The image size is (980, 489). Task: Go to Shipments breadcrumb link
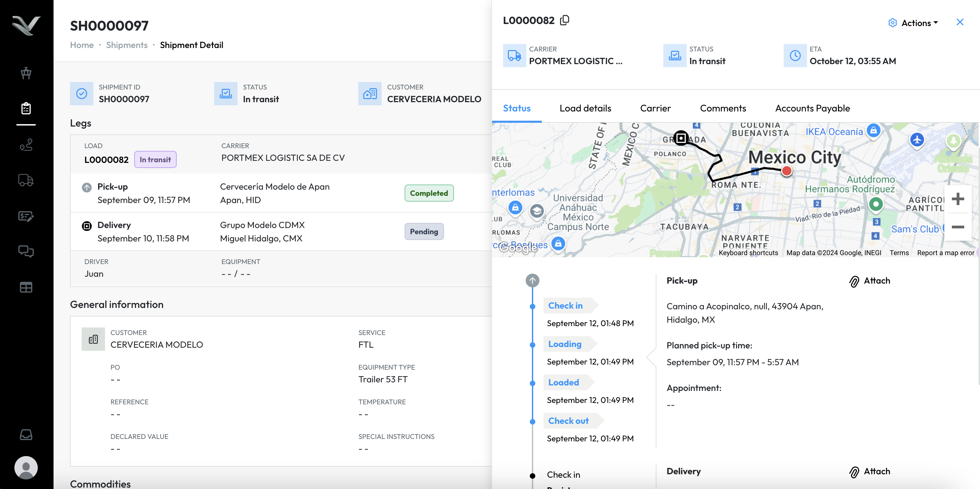pyautogui.click(x=127, y=45)
